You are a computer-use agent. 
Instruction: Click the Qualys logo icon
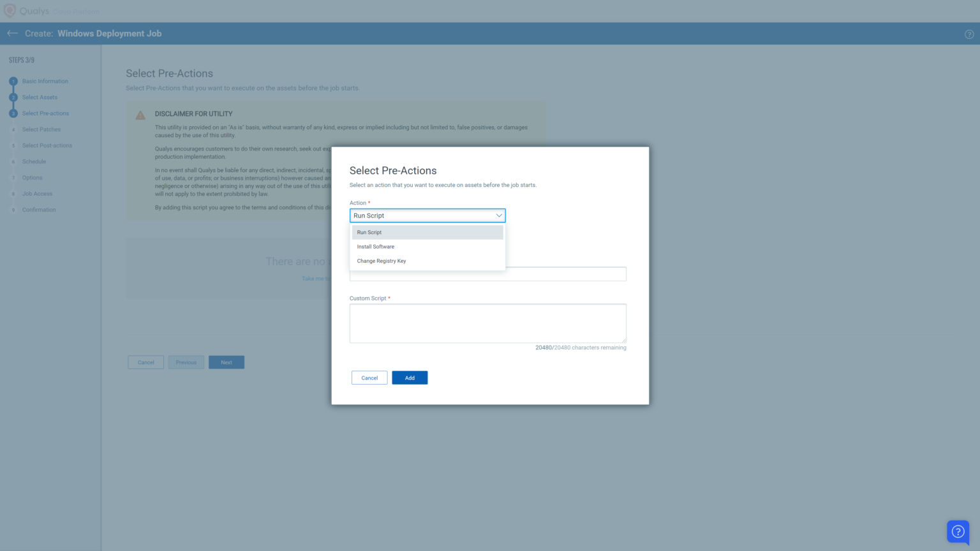coord(10,10)
